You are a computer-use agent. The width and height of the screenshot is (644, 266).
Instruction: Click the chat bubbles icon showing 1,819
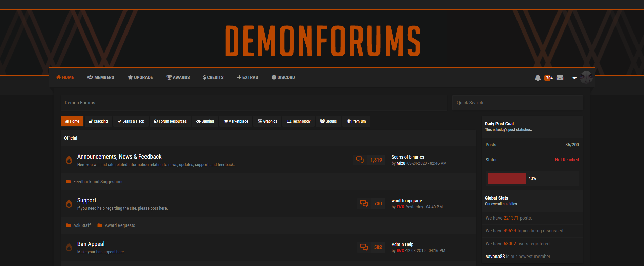click(360, 160)
